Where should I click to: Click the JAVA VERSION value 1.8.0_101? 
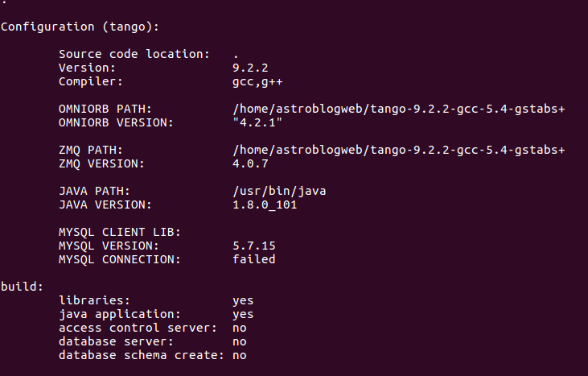[x=265, y=205]
